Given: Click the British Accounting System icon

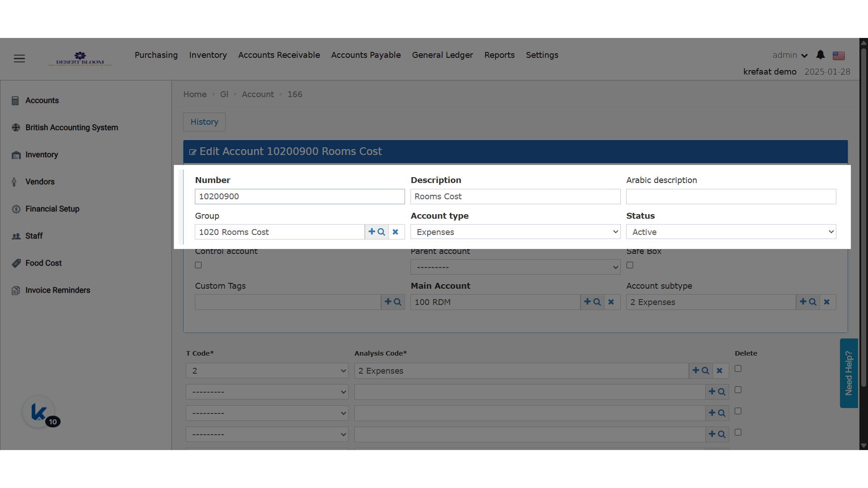Looking at the screenshot, I should coord(16,128).
